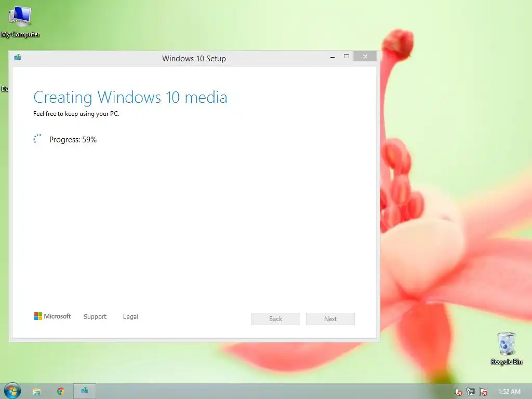Click the Windows 10 Setup title bar icon
532x399 pixels.
coord(18,57)
